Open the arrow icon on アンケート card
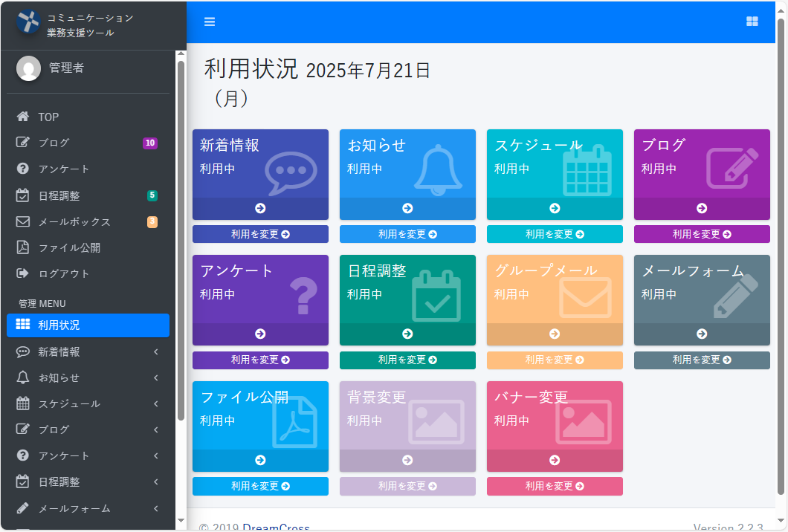This screenshot has width=788, height=532. (x=260, y=334)
